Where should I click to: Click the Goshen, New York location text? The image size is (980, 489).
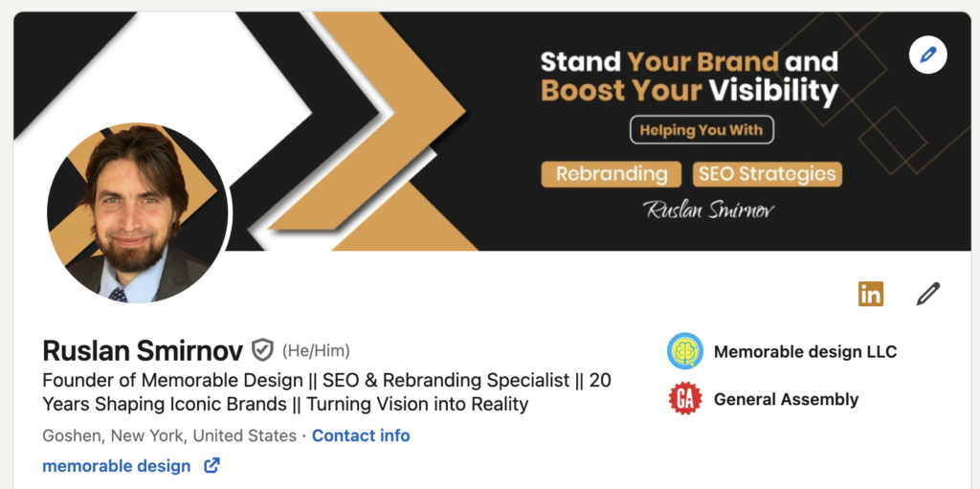click(169, 435)
